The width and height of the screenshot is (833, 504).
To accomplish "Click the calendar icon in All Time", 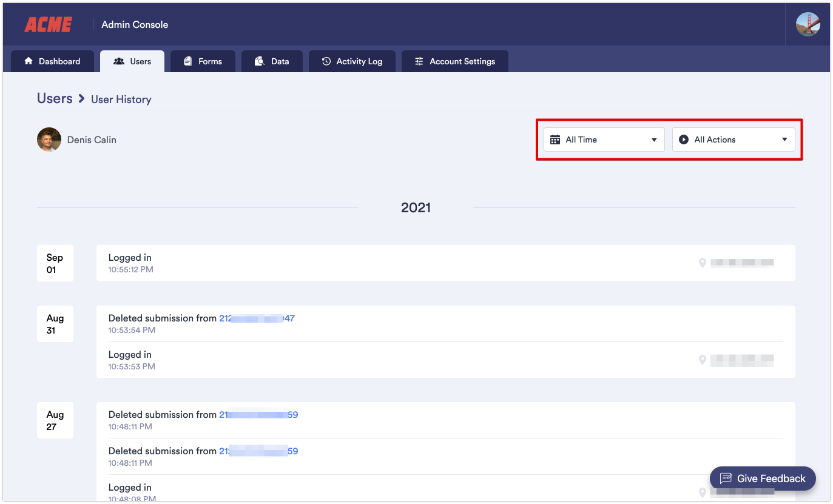I will pos(555,139).
